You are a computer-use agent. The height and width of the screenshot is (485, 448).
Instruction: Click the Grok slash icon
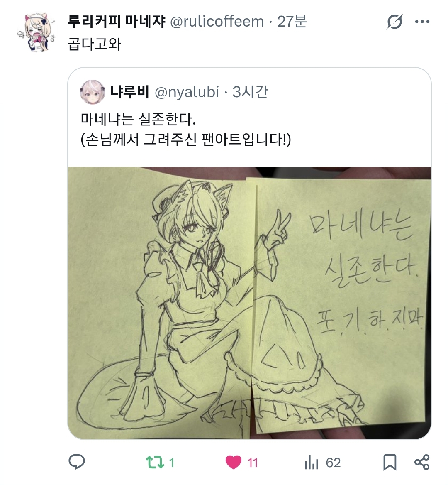(394, 21)
